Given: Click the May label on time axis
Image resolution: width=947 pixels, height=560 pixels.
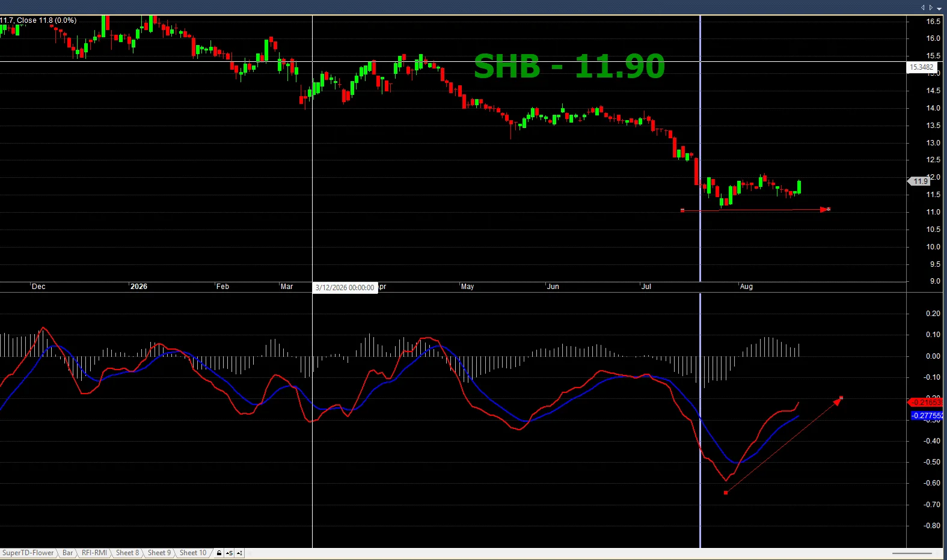Looking at the screenshot, I should tap(468, 287).
